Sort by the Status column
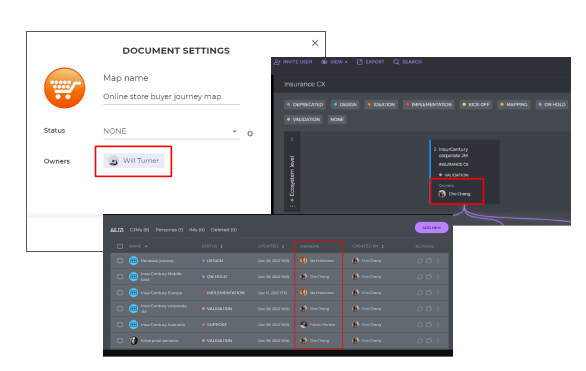This screenshot has width=586, height=371. (x=212, y=246)
